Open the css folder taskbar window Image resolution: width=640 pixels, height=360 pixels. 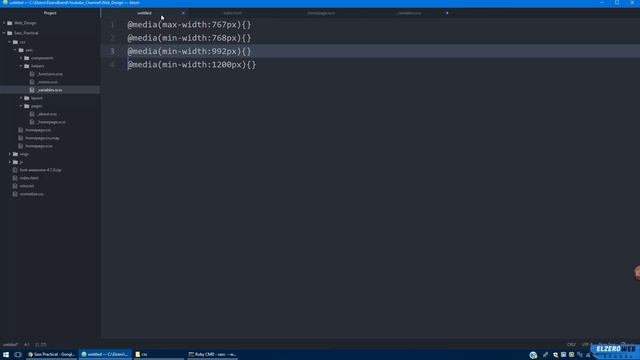click(x=158, y=355)
